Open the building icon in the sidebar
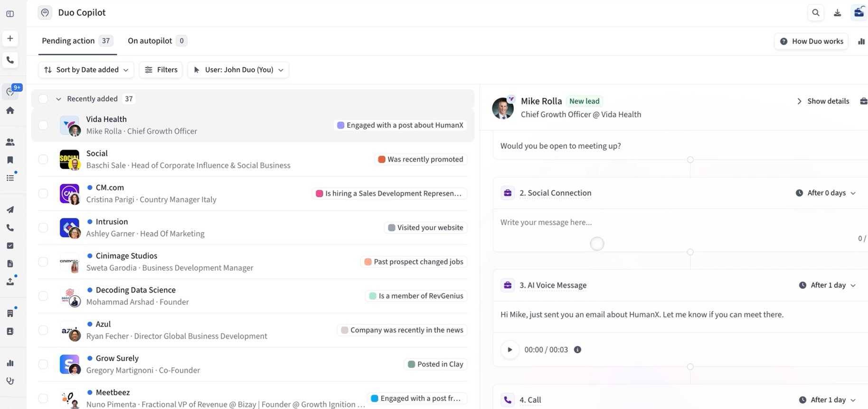868x409 pixels. point(10,313)
